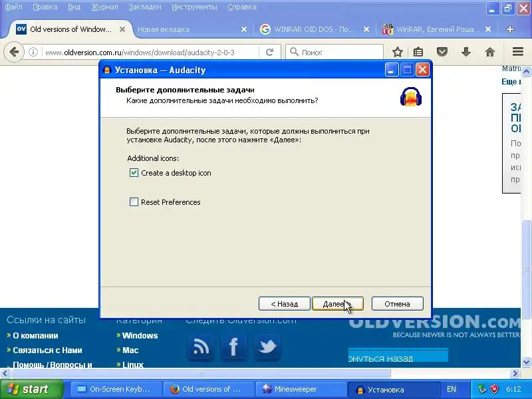Click the Pocket icon in toolbar

pyautogui.click(x=442, y=53)
